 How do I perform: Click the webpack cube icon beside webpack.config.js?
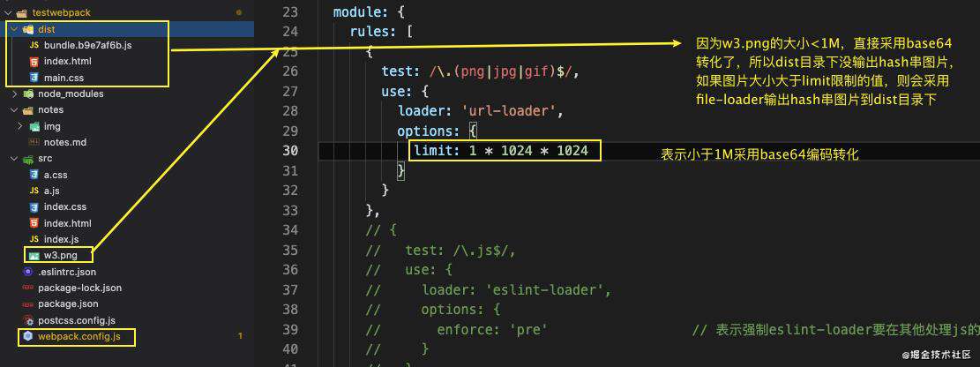(27, 336)
